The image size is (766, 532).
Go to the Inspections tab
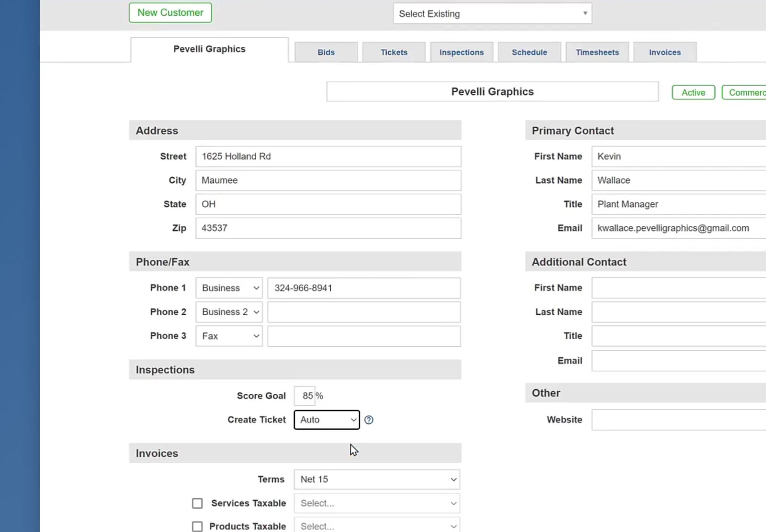(x=462, y=52)
